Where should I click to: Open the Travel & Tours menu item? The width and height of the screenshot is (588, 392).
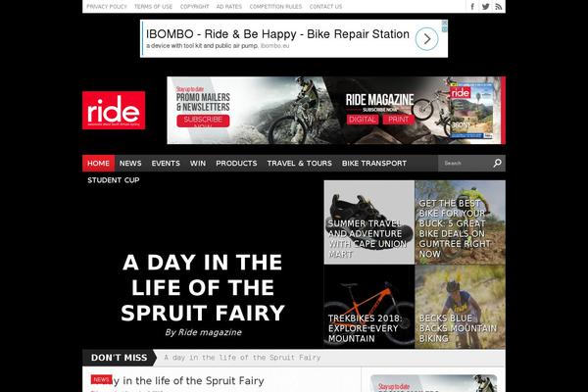pos(299,164)
